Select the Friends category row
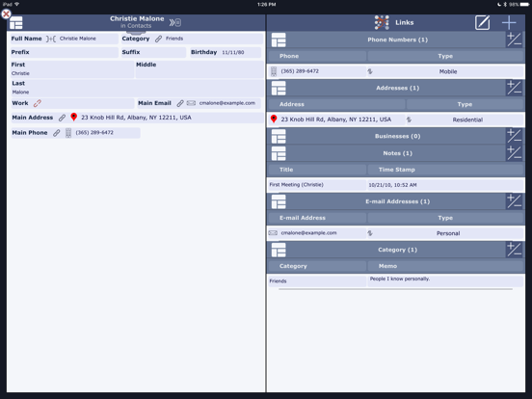This screenshot has height=399, width=532. 317,281
